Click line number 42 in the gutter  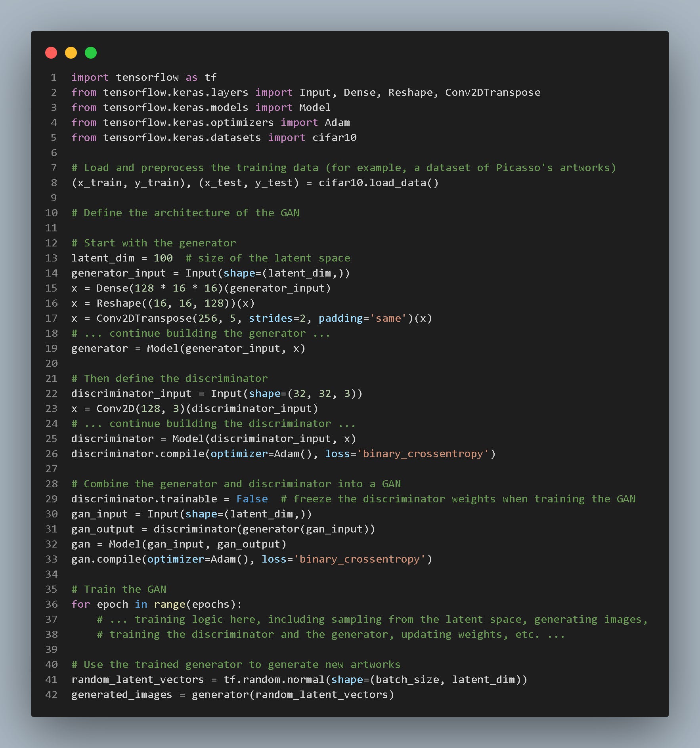[52, 695]
